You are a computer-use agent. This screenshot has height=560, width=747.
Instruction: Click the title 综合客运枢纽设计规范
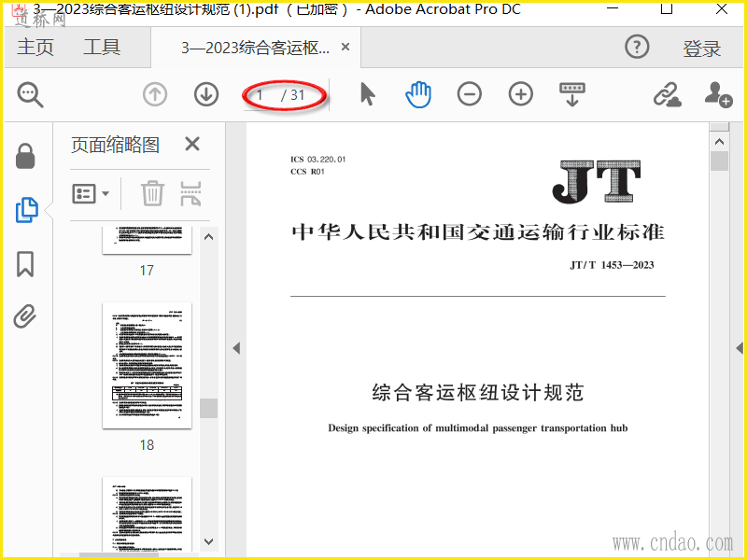[x=478, y=393]
